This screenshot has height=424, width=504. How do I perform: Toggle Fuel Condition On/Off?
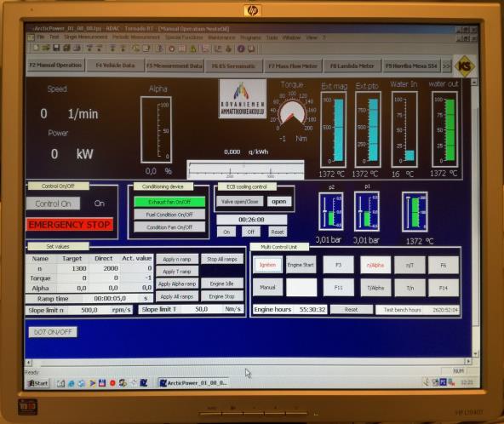click(x=169, y=215)
